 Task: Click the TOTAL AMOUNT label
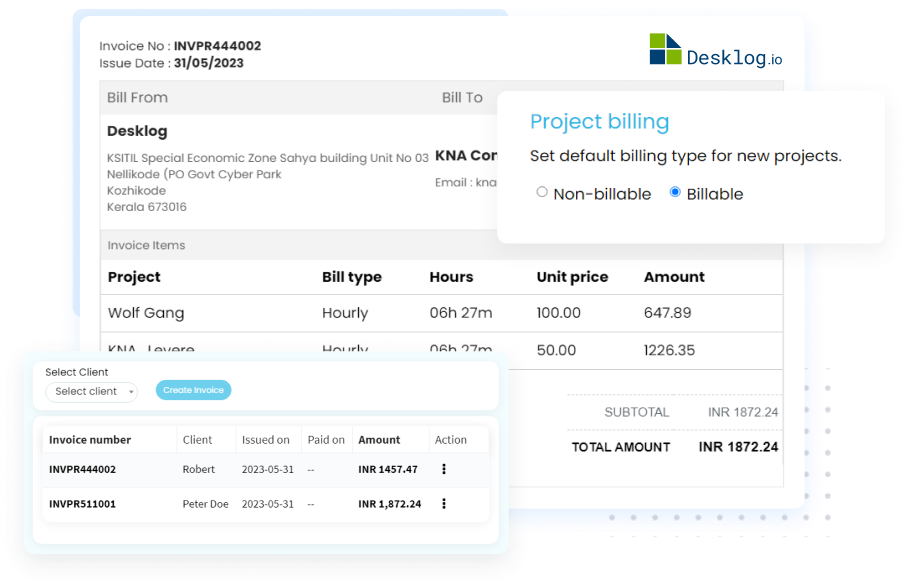pyautogui.click(x=621, y=447)
